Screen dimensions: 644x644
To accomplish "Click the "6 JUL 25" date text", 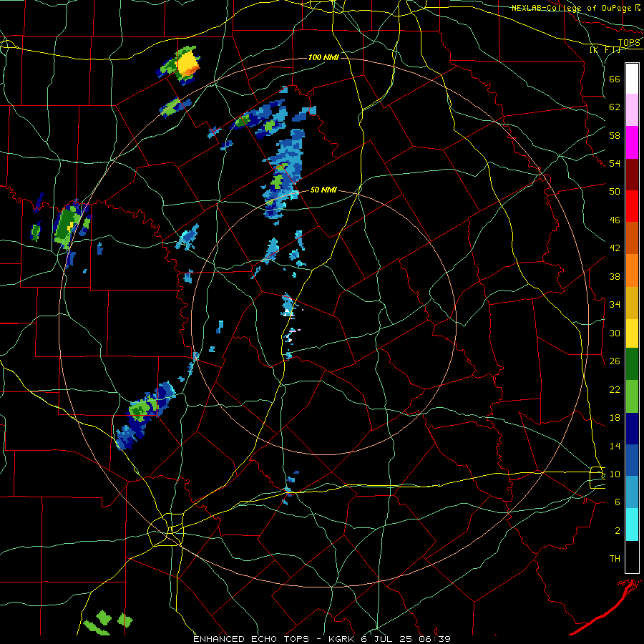I will click(x=386, y=639).
